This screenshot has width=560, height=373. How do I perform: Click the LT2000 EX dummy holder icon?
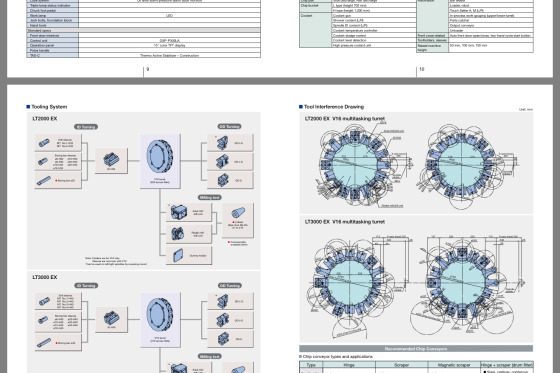point(178,255)
